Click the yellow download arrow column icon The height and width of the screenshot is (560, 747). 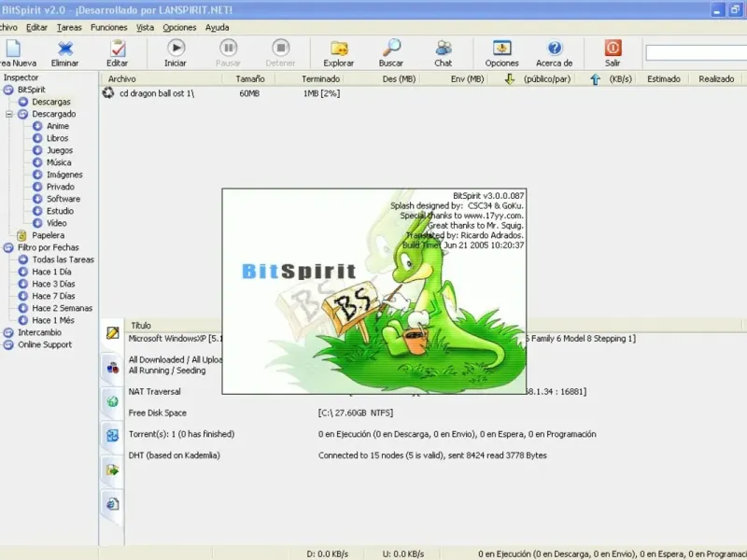(509, 79)
